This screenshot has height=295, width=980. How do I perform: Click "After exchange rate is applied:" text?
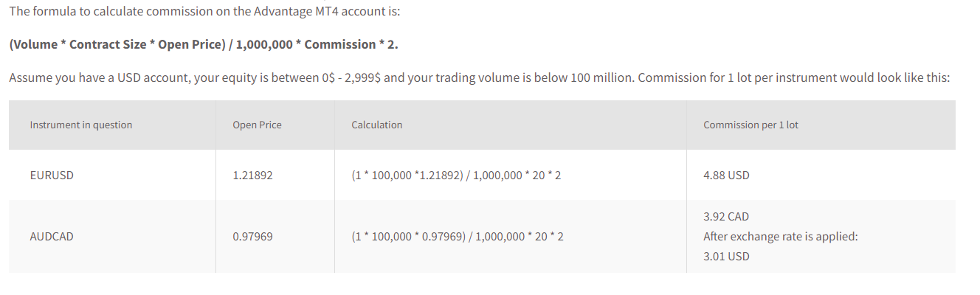pos(781,237)
